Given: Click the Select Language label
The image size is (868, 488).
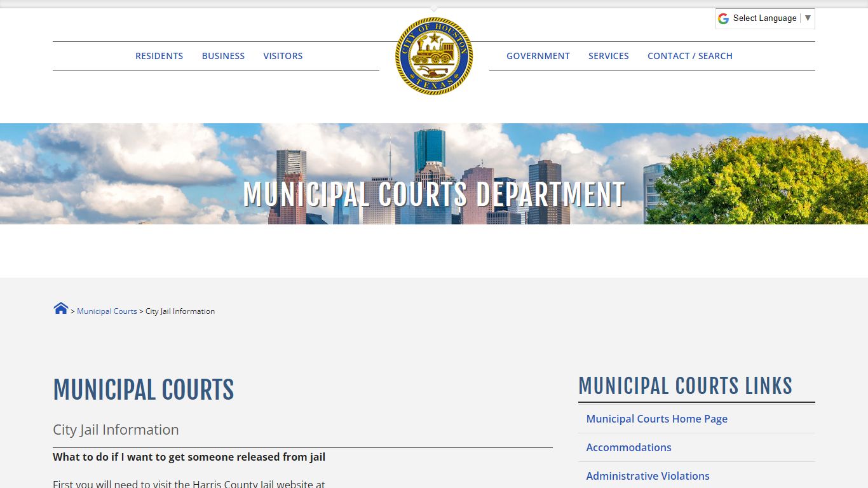Looking at the screenshot, I should (x=764, y=18).
